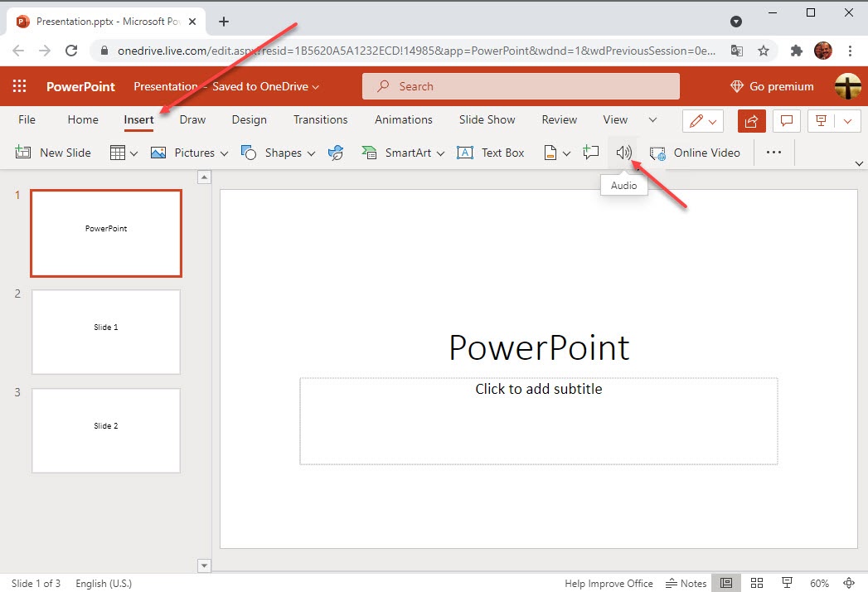Click the Pictures icon
868x592 pixels.
[x=158, y=153]
